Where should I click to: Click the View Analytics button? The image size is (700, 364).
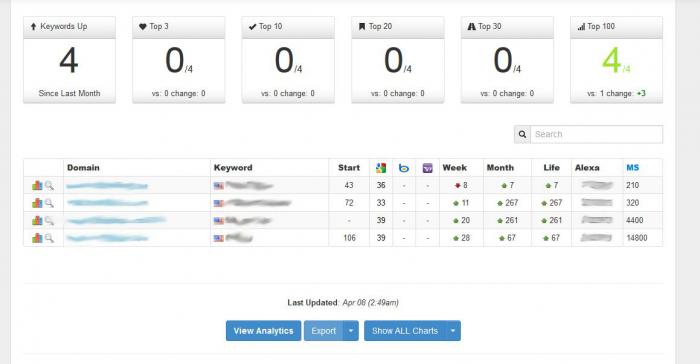(263, 331)
